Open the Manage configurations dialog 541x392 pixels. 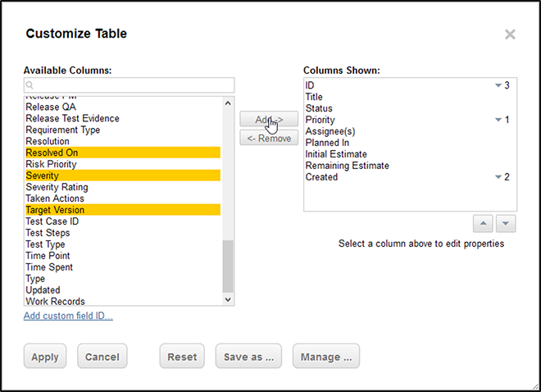click(x=325, y=357)
